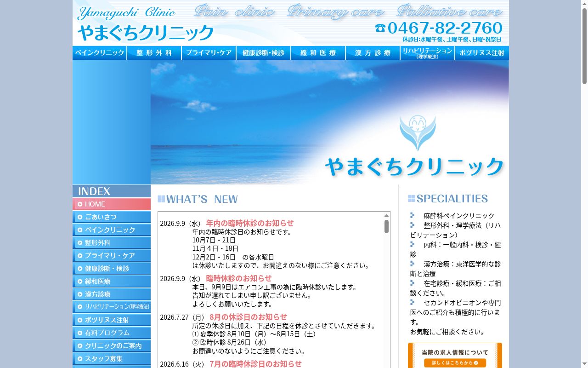588x368 pixels.
Task: Click the WHAT'S NEW section heading
Action: [198, 199]
